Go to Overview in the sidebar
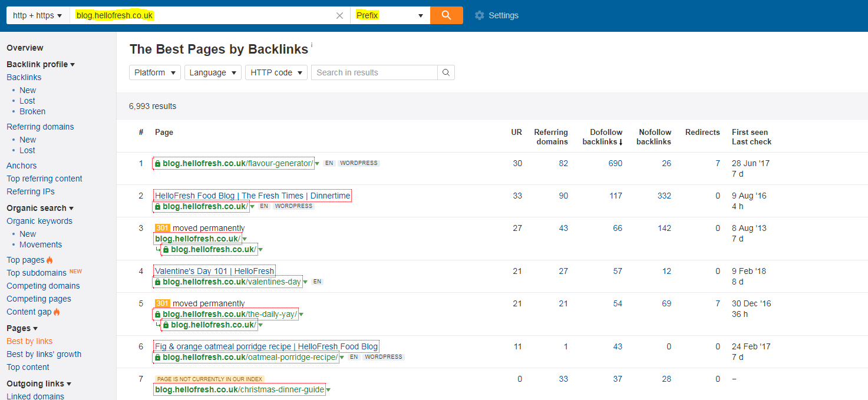 pyautogui.click(x=25, y=48)
